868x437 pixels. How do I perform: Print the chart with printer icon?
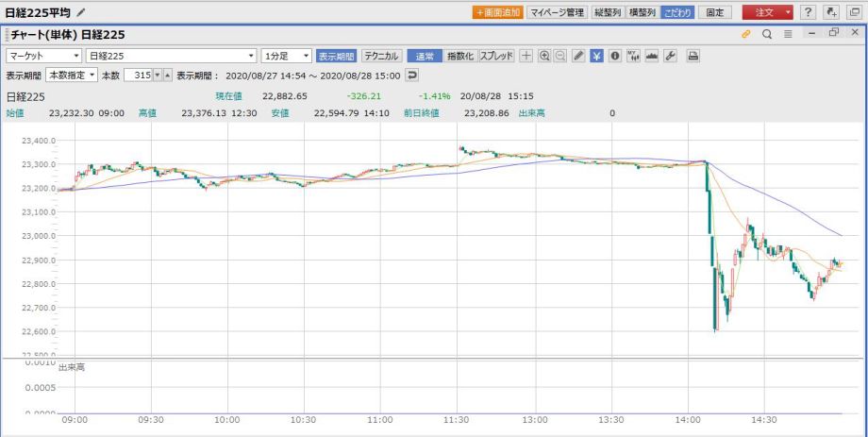693,56
